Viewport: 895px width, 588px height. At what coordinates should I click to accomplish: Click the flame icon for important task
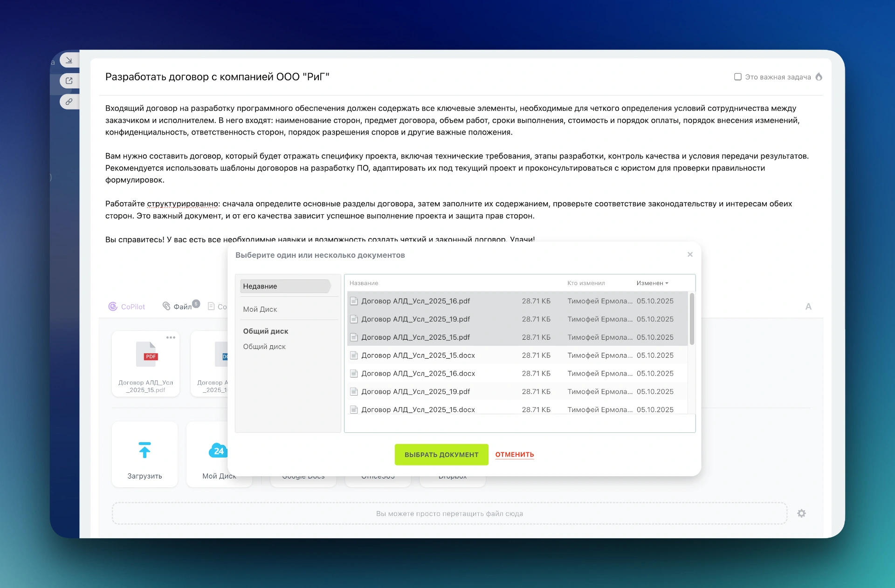(x=819, y=77)
